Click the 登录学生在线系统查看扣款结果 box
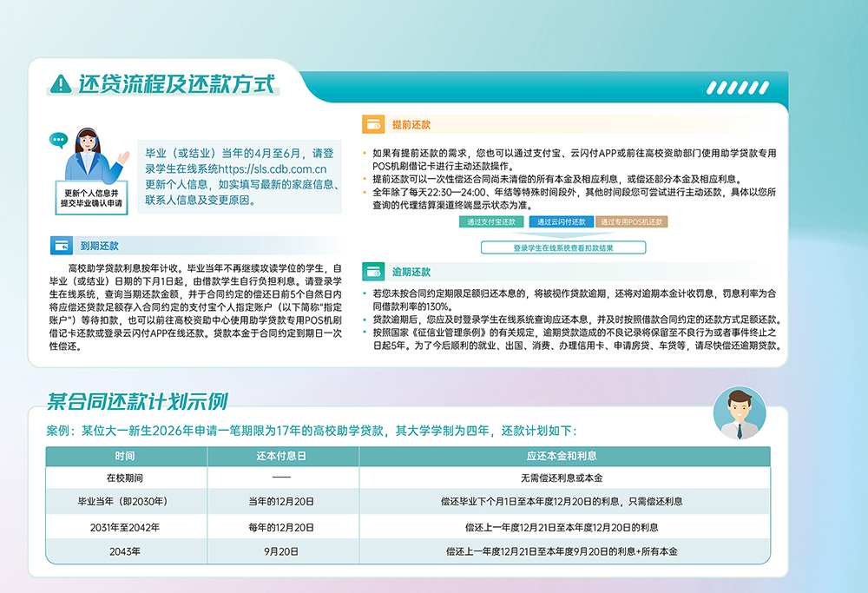Viewport: 868px width, 593px height. click(x=563, y=247)
